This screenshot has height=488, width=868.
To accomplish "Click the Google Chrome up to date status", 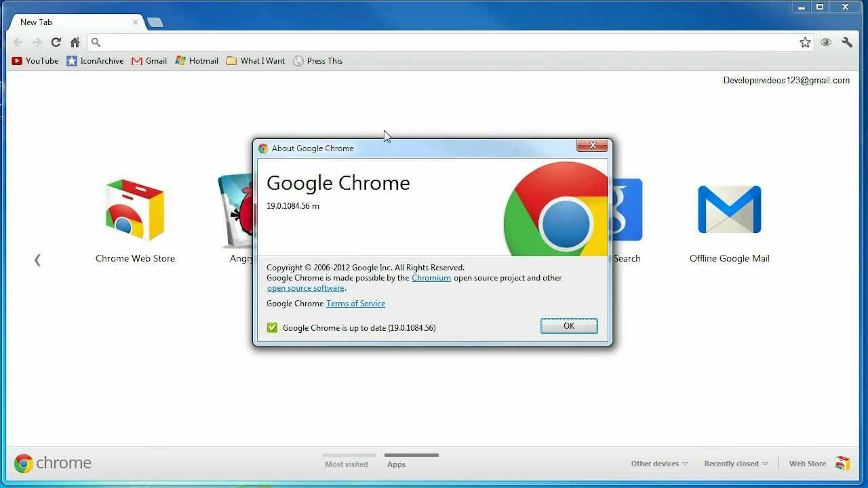I will pyautogui.click(x=359, y=328).
